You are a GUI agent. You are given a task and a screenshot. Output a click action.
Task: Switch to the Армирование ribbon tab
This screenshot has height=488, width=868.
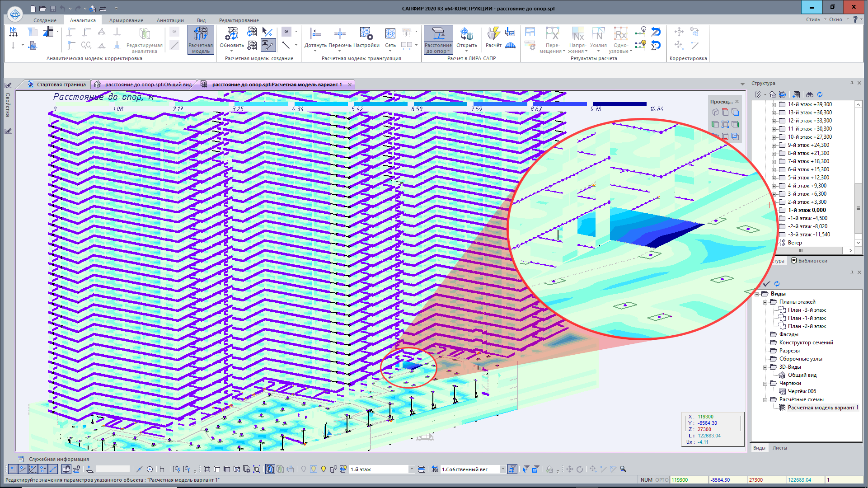(126, 20)
